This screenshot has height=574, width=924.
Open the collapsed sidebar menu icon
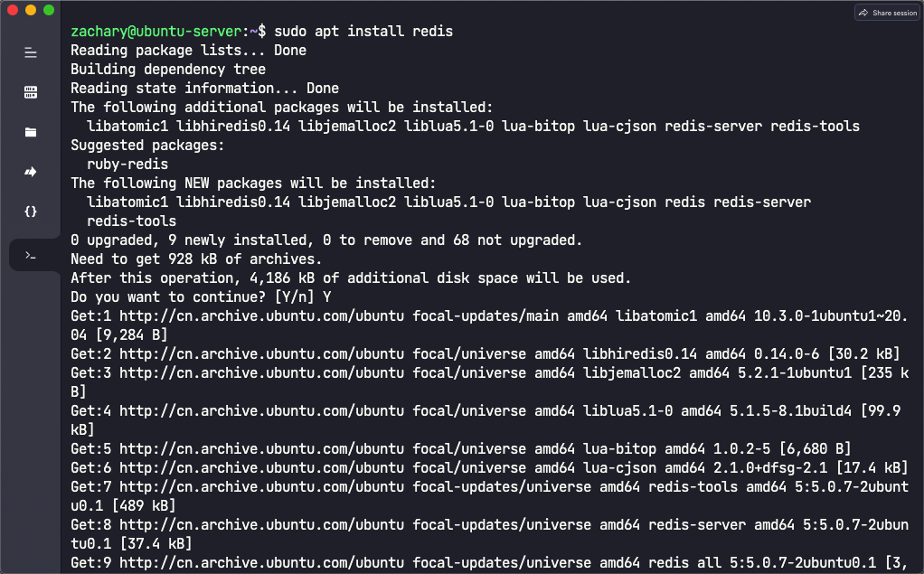click(x=31, y=53)
